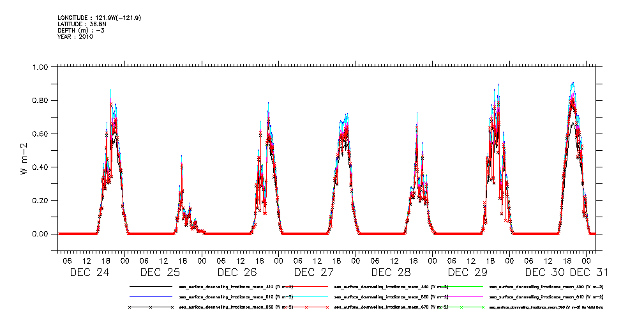
Task: Click the legend label beside the black x-marked line
Action: [236, 307]
